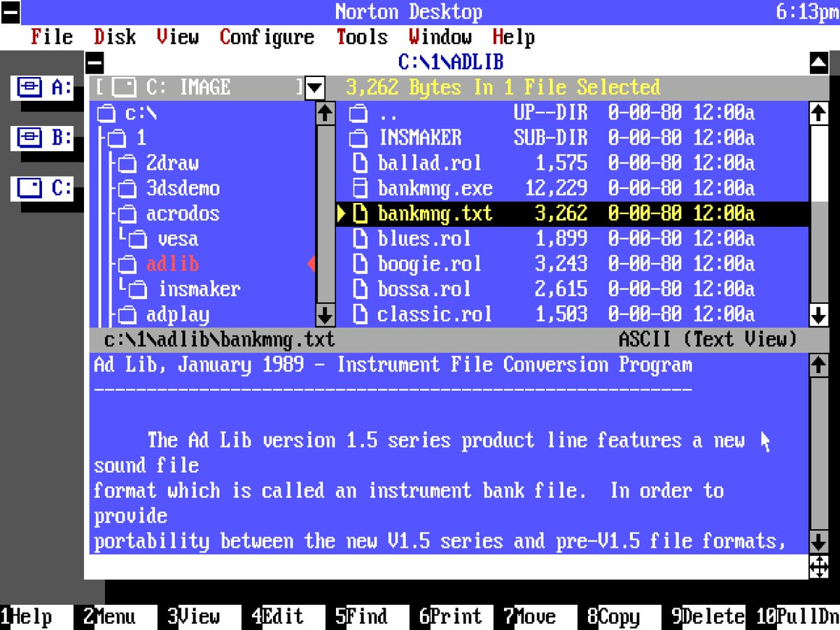Open the File menu
Viewport: 840px width, 630px height.
(x=52, y=37)
